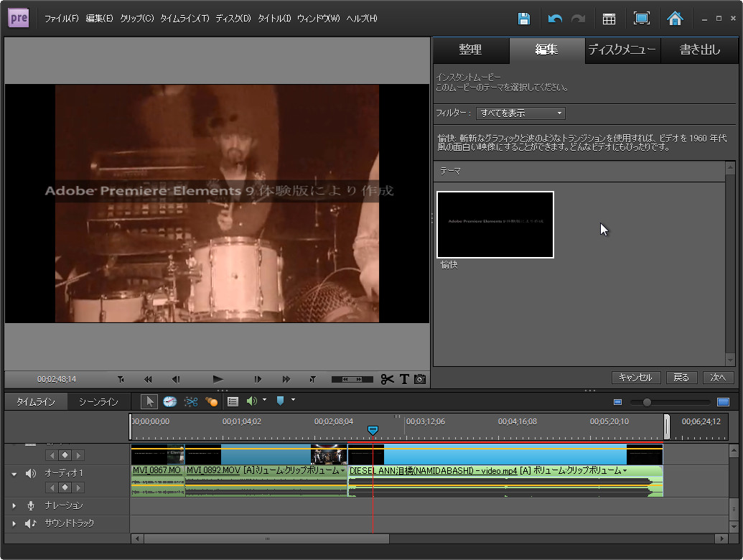Select the Selection tool in the timeline toolbar
Screen dimensions: 743x560
pos(150,401)
